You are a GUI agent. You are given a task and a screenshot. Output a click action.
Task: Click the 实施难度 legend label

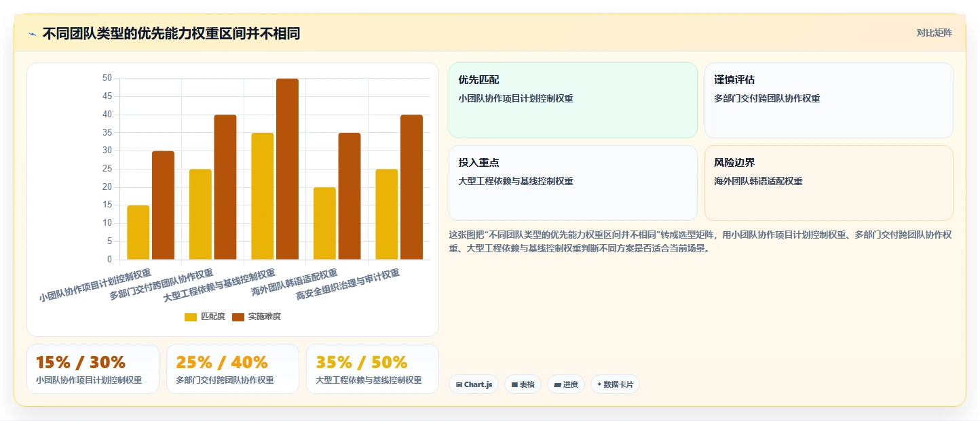click(265, 317)
